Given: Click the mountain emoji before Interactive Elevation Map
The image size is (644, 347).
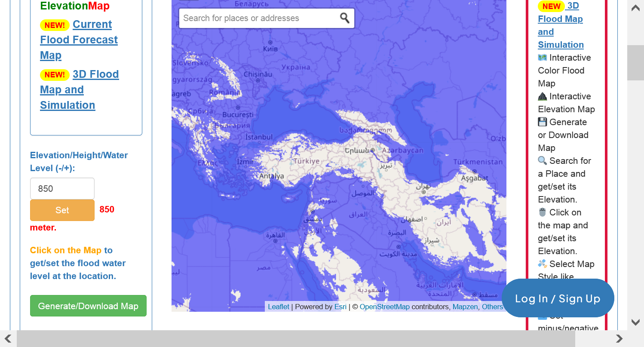Looking at the screenshot, I should pos(543,96).
